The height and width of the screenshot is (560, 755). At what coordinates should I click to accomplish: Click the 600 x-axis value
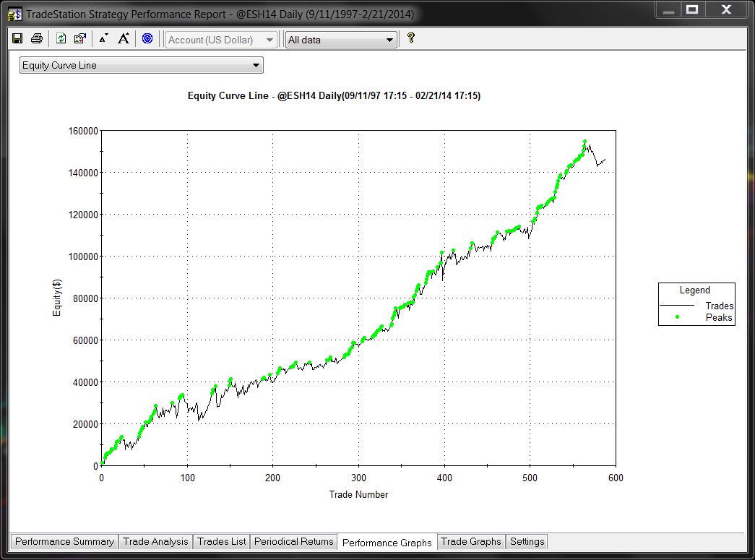pyautogui.click(x=616, y=478)
